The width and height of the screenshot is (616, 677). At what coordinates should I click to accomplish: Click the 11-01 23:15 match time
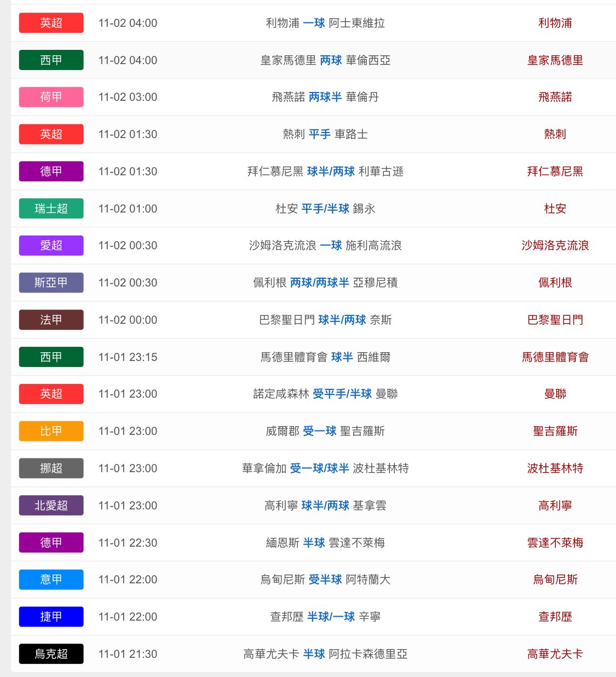tap(128, 357)
